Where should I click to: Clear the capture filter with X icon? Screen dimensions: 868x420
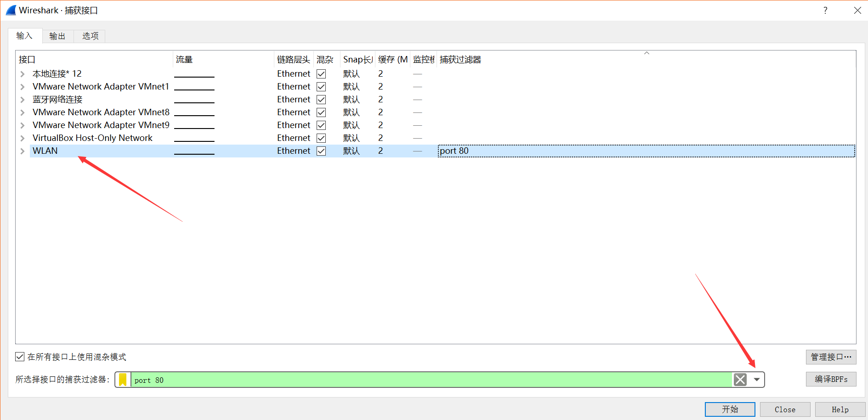tap(740, 380)
